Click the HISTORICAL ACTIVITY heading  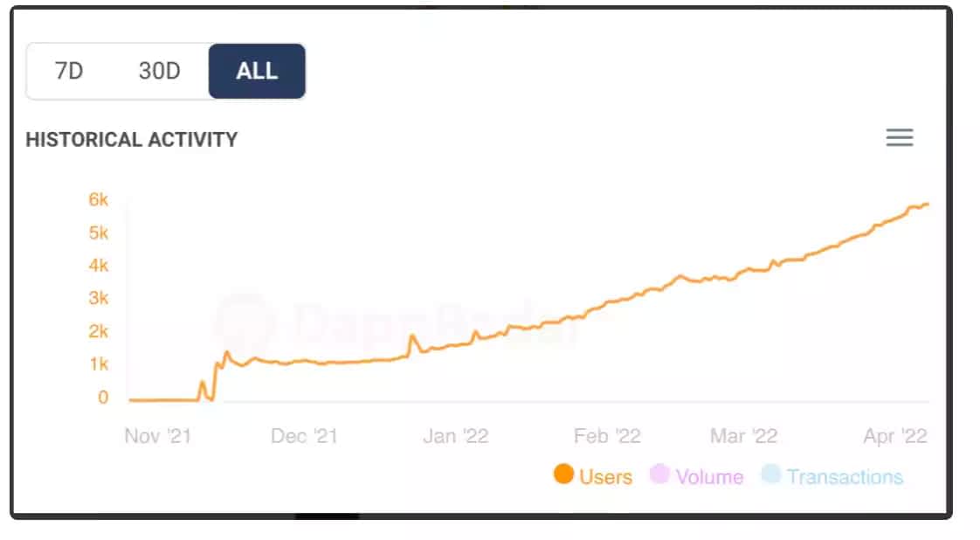click(x=132, y=140)
